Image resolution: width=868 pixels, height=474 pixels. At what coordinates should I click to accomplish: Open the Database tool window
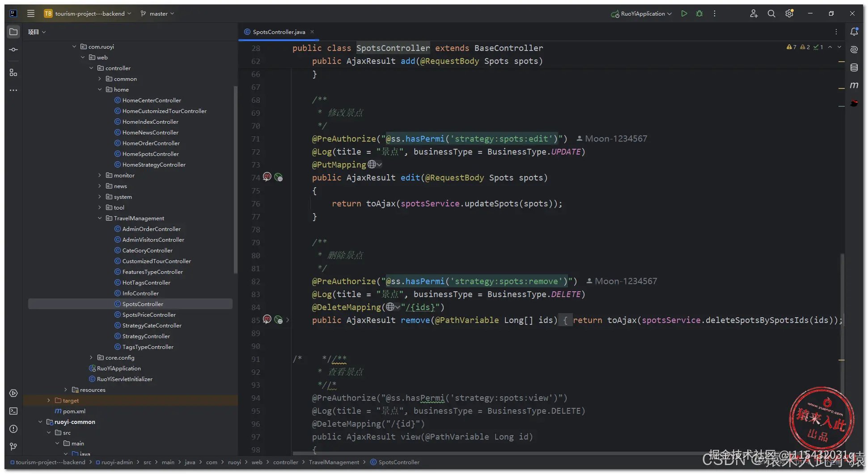854,67
